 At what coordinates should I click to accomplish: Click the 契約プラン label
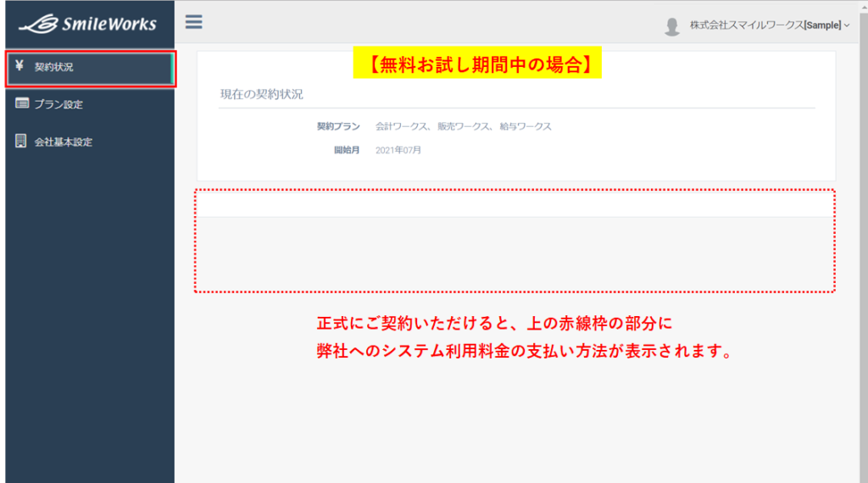(338, 126)
